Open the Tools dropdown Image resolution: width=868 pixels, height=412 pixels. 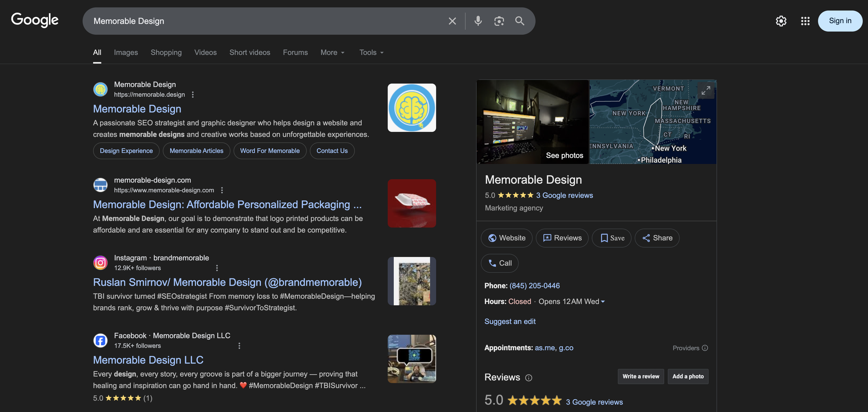(371, 52)
